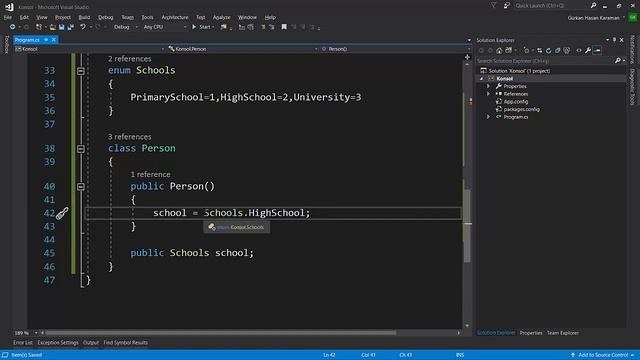Switch to the Properties bottom tab
Image resolution: width=640 pixels, height=360 pixels.
coord(531,333)
